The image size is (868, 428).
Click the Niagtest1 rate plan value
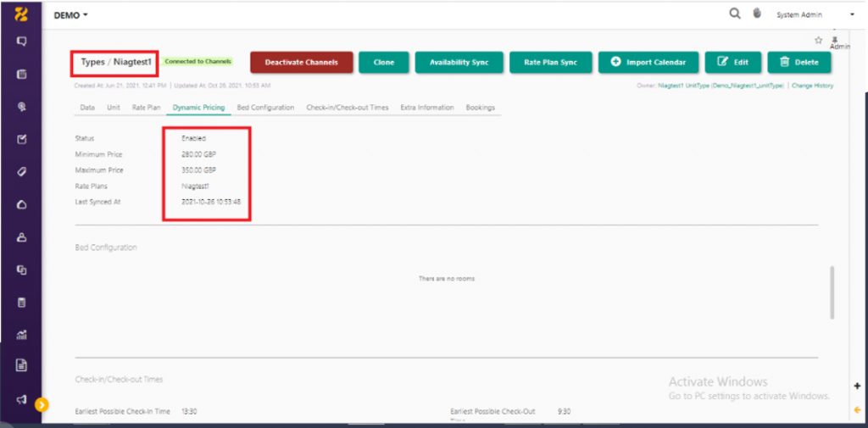click(196, 186)
